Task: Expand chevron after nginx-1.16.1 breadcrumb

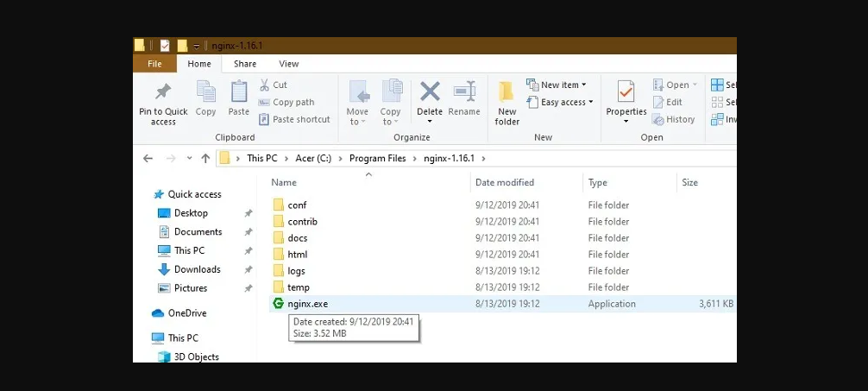Action: [483, 159]
